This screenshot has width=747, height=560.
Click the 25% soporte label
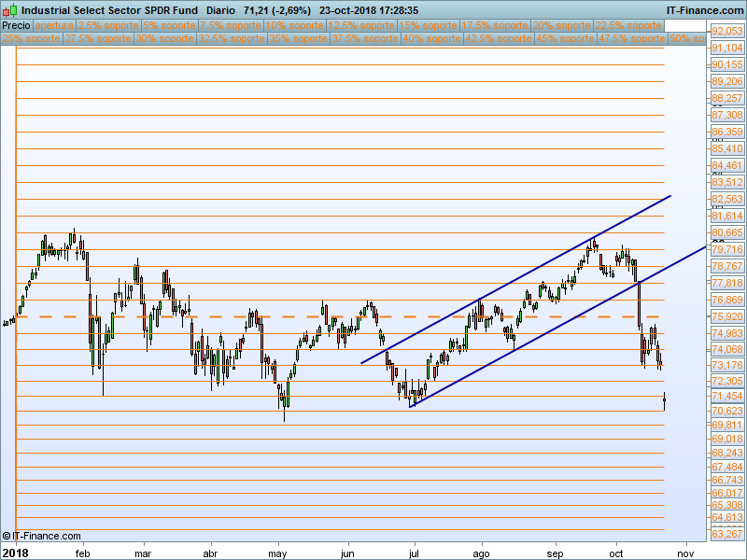32,38
